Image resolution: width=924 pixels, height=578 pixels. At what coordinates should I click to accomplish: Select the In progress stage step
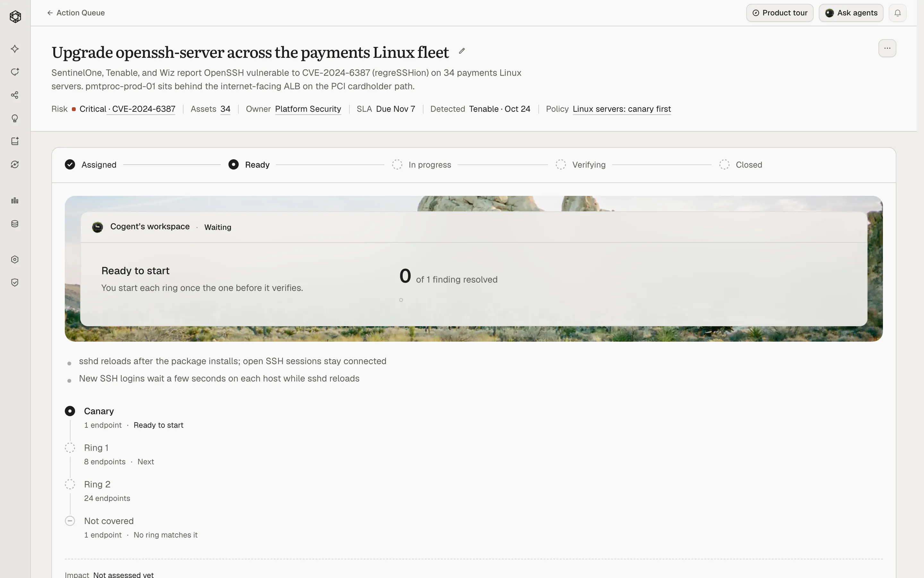(422, 165)
